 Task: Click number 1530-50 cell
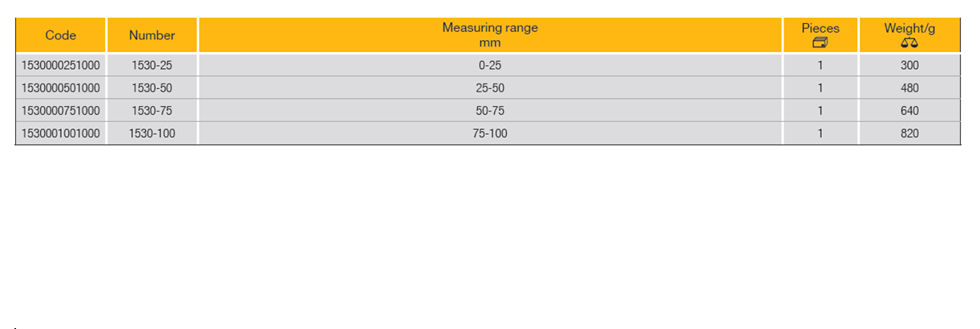(x=152, y=88)
